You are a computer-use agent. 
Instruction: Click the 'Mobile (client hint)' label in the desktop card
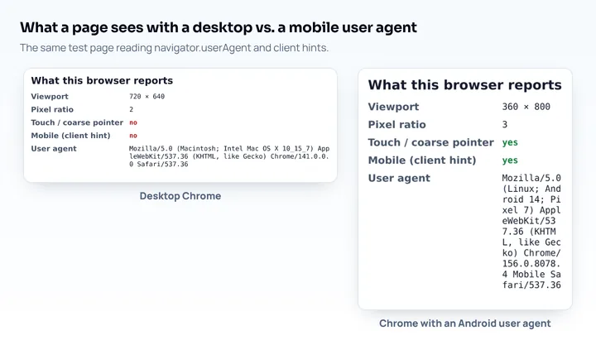pos(70,136)
